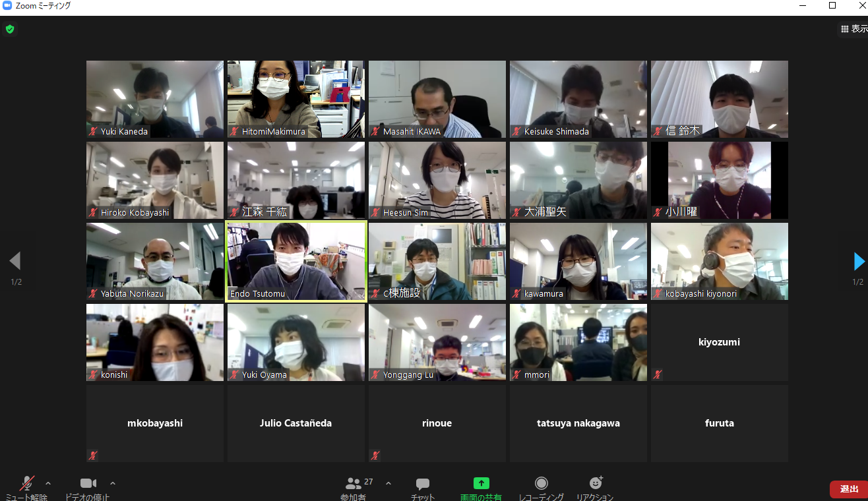Click the red leave meeting button
The width and height of the screenshot is (868, 501).
coord(848,489)
